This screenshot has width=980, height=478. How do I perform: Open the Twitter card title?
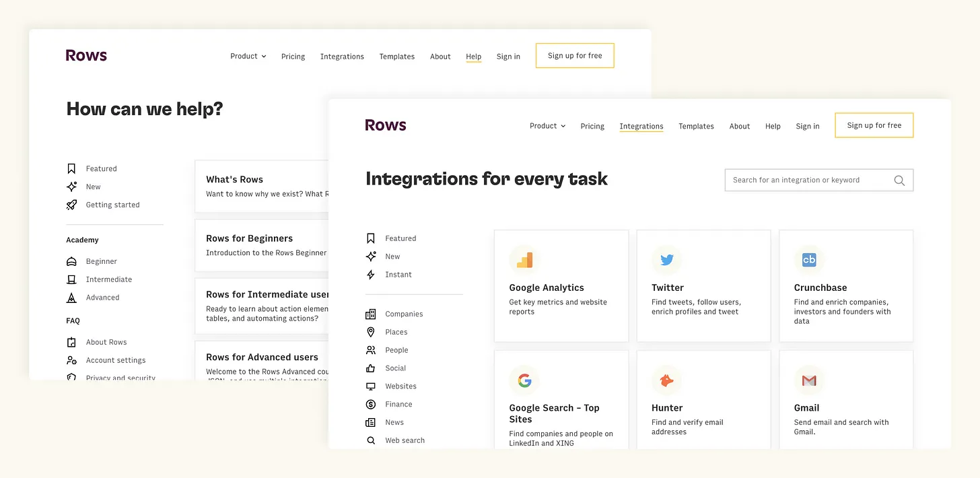(x=668, y=287)
